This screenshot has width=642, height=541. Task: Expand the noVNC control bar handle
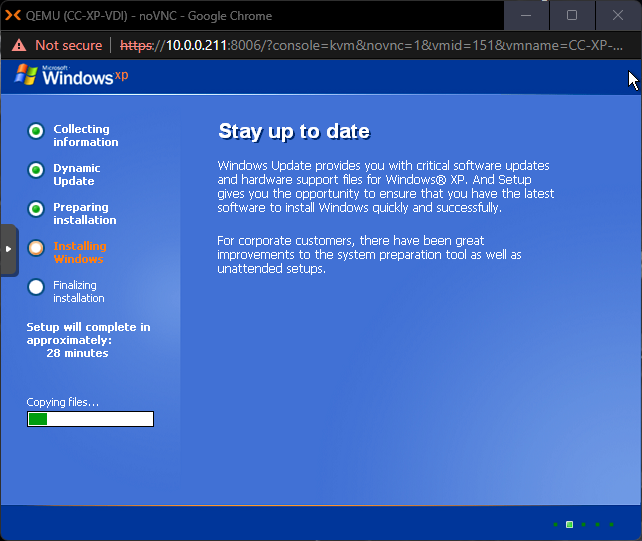[9, 250]
